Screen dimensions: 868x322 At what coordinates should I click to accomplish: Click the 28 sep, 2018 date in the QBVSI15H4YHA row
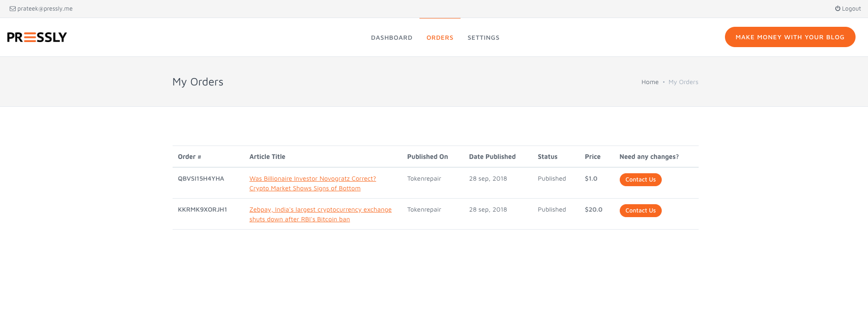pos(488,178)
